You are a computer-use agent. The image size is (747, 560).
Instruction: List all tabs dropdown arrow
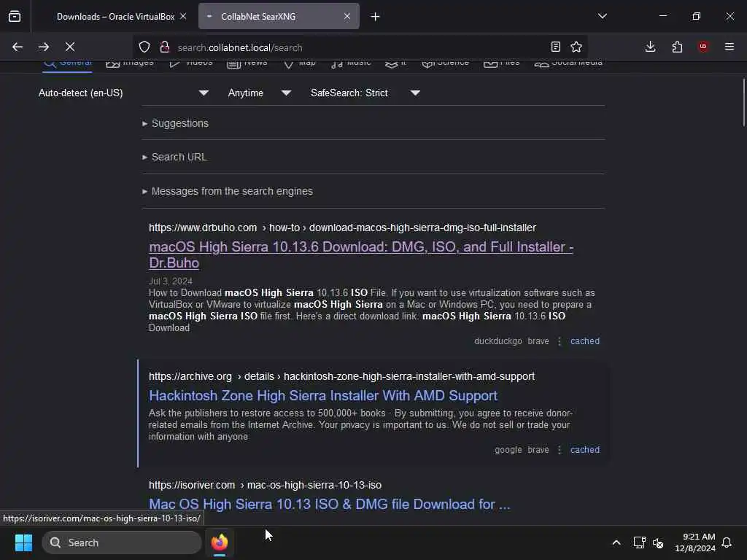tap(603, 16)
